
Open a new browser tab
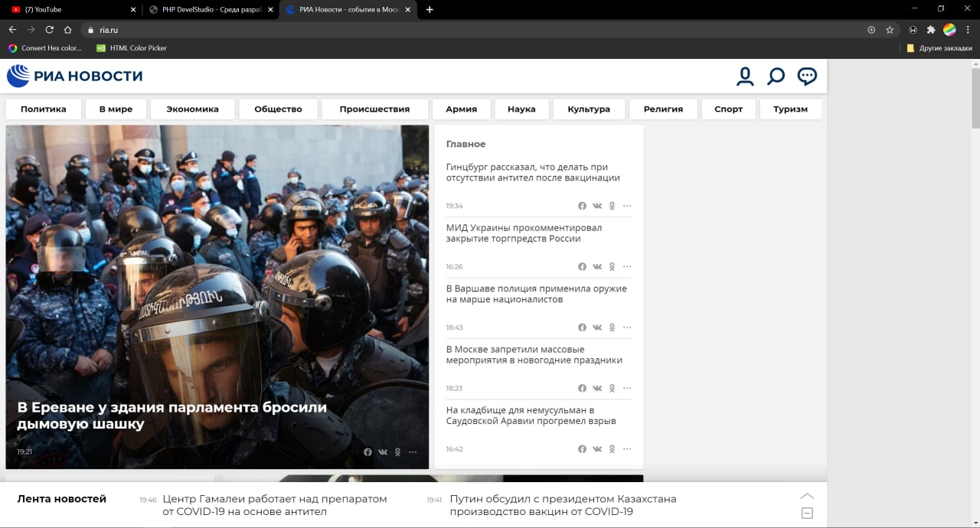tap(430, 9)
